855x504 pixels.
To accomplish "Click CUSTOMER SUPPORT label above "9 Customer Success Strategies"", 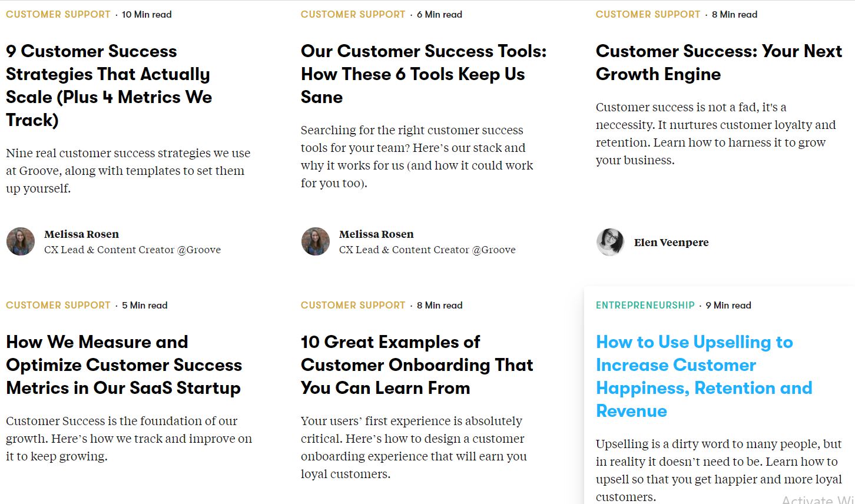I will pyautogui.click(x=58, y=14).
